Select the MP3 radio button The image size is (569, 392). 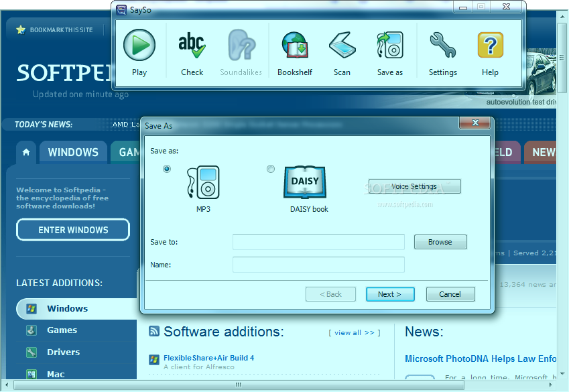pos(167,169)
